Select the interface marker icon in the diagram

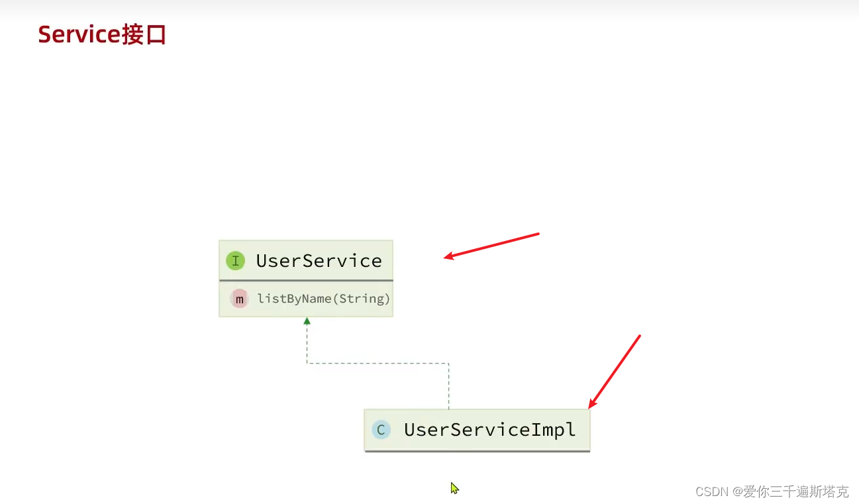235,260
